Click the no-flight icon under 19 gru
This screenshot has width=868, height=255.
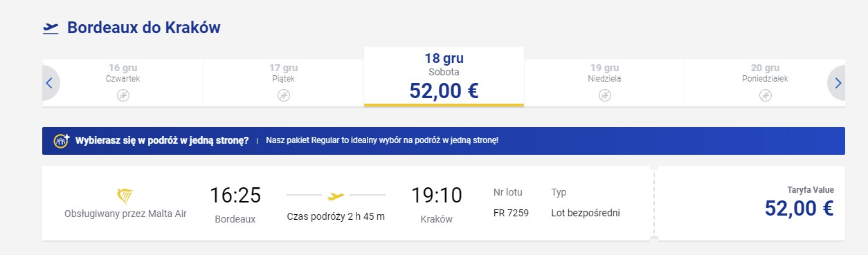[x=605, y=95]
